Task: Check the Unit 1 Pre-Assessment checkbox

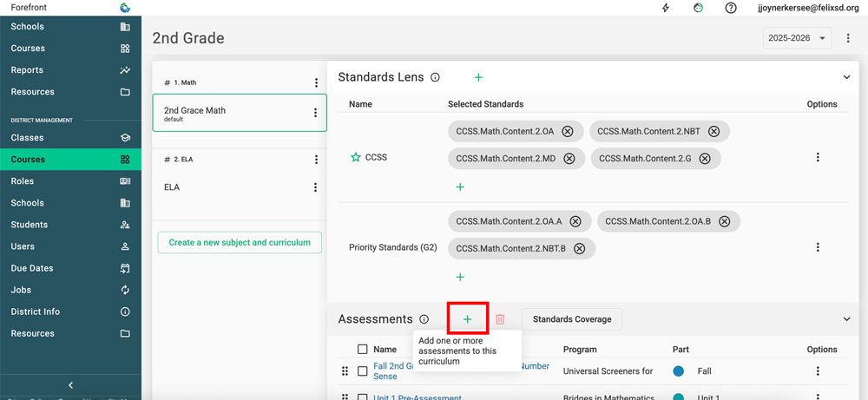Action: (363, 397)
